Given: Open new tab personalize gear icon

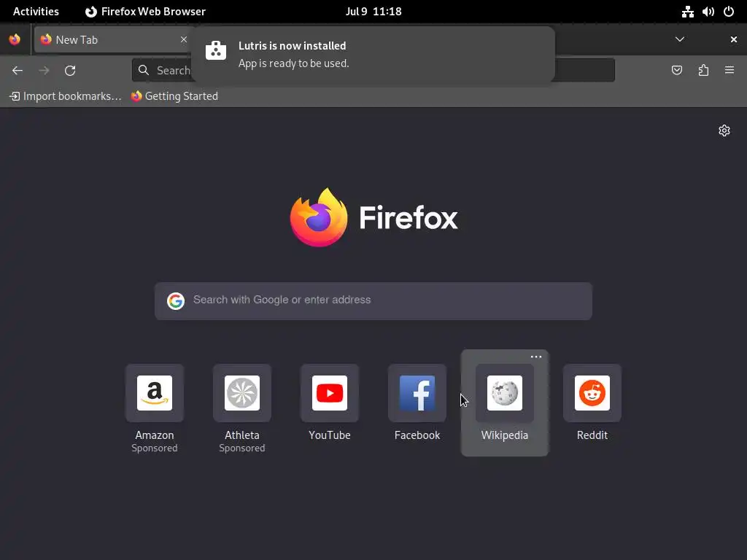Looking at the screenshot, I should (x=724, y=131).
